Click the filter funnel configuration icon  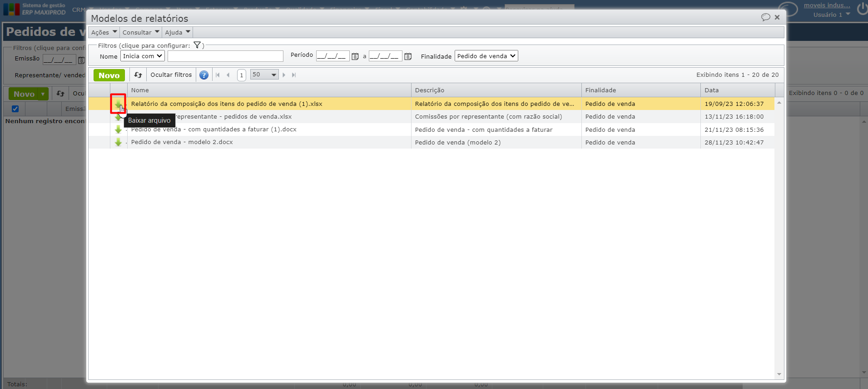tap(197, 45)
